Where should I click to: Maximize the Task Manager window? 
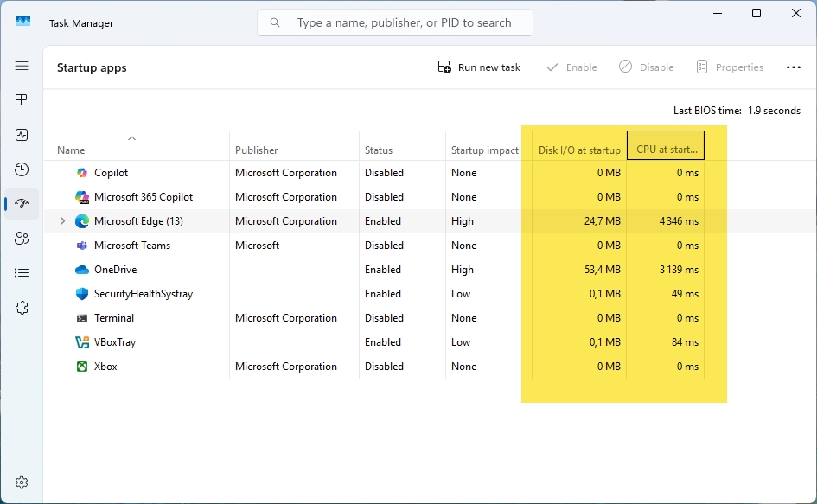click(756, 13)
